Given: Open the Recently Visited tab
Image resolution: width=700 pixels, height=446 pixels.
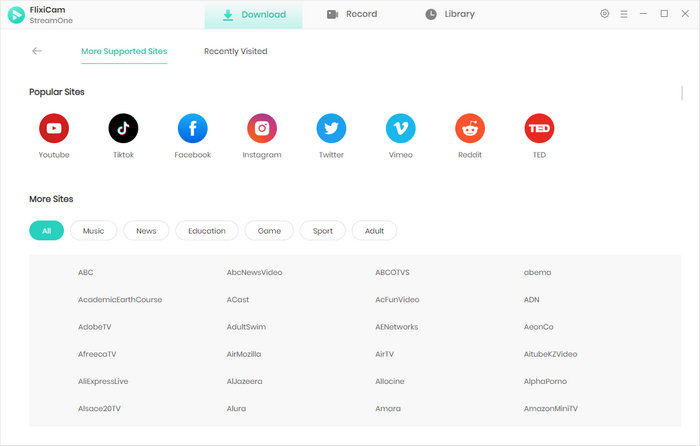Looking at the screenshot, I should (236, 51).
